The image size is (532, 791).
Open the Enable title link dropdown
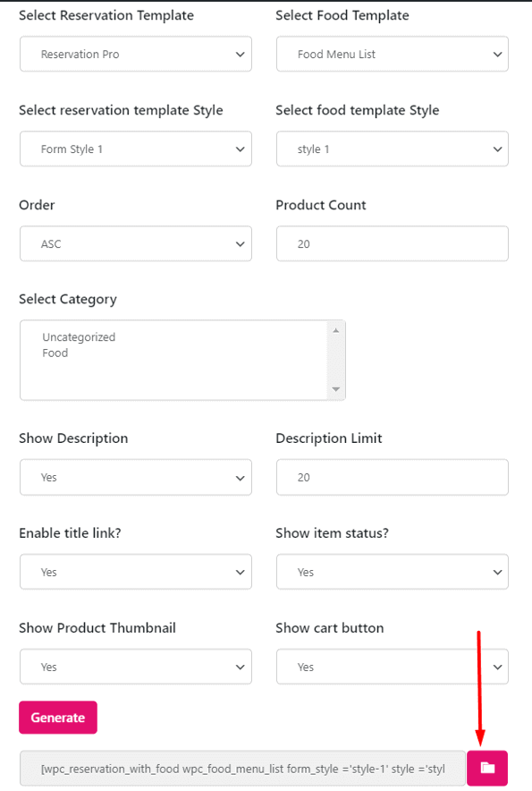pos(136,572)
